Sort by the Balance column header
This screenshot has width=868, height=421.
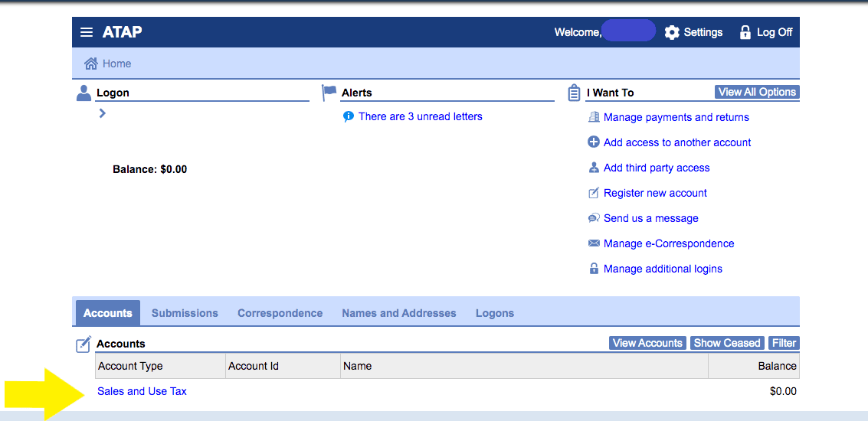coord(754,366)
